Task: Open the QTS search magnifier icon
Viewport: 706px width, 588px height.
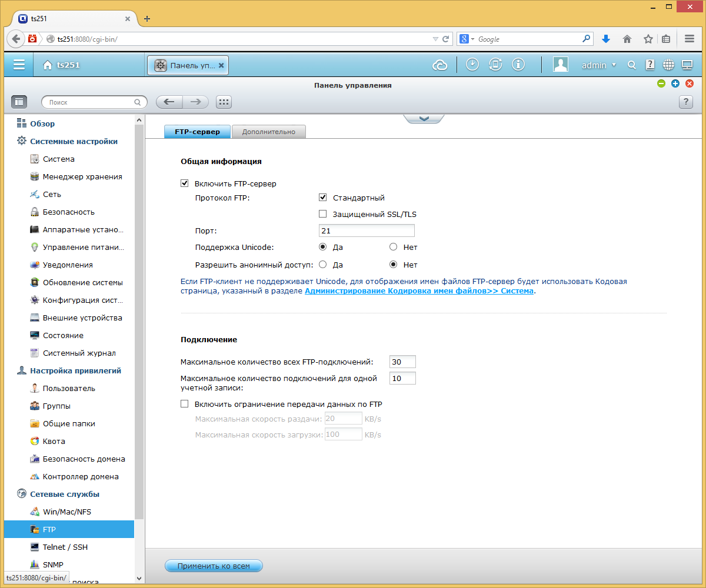Action: click(x=632, y=65)
